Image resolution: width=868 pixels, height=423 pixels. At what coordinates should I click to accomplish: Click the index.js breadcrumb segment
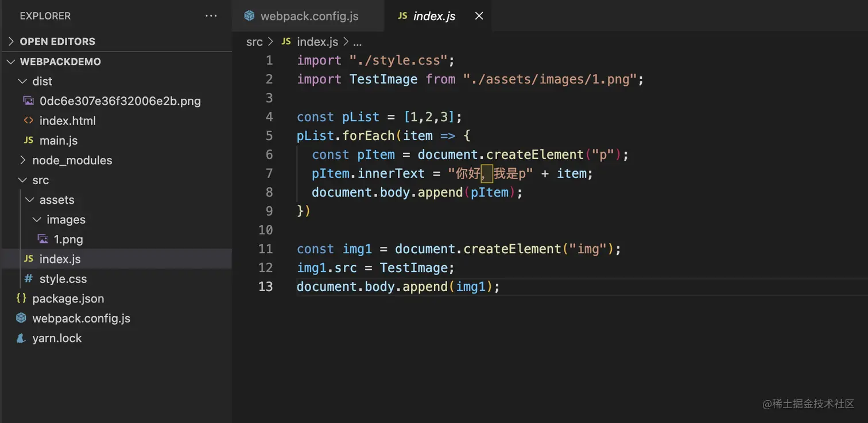click(x=317, y=42)
